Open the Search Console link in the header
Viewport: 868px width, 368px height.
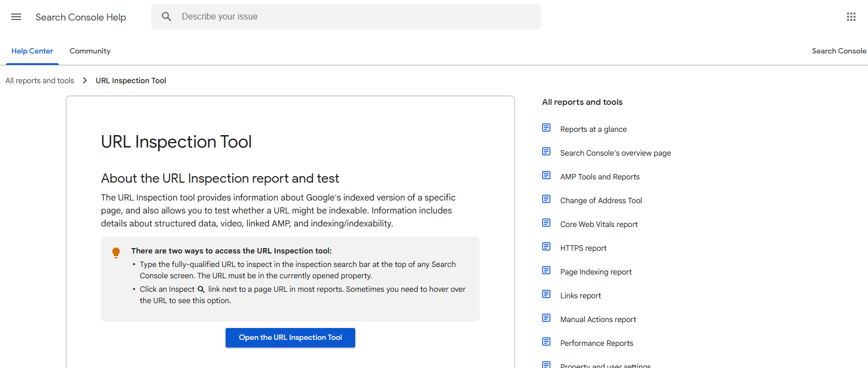pyautogui.click(x=839, y=51)
